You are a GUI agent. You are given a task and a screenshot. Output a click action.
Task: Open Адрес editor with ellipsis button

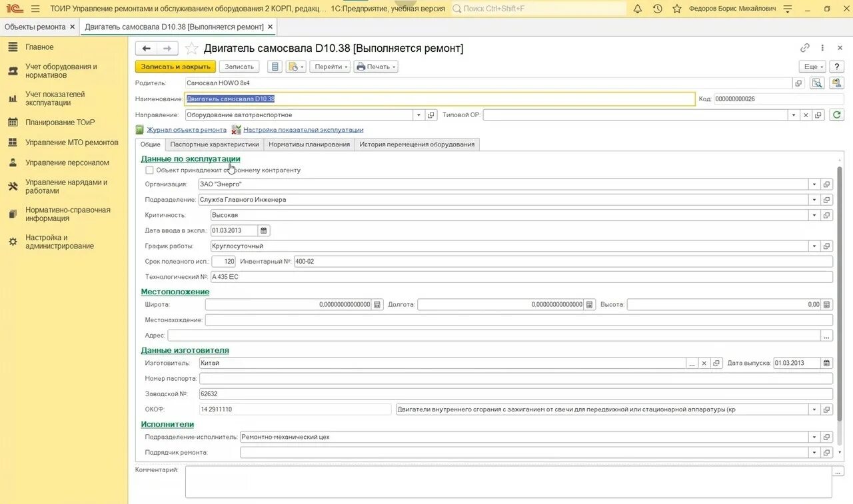click(827, 336)
